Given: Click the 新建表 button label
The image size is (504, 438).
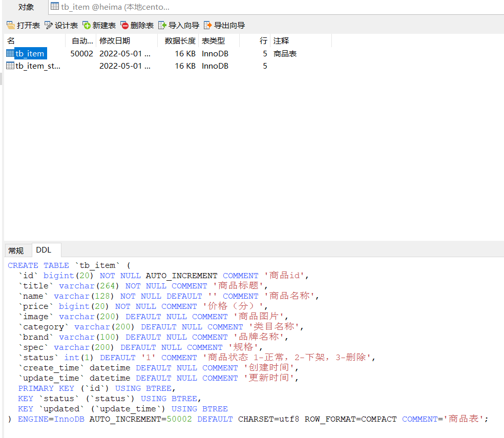Looking at the screenshot, I should pyautogui.click(x=104, y=26).
